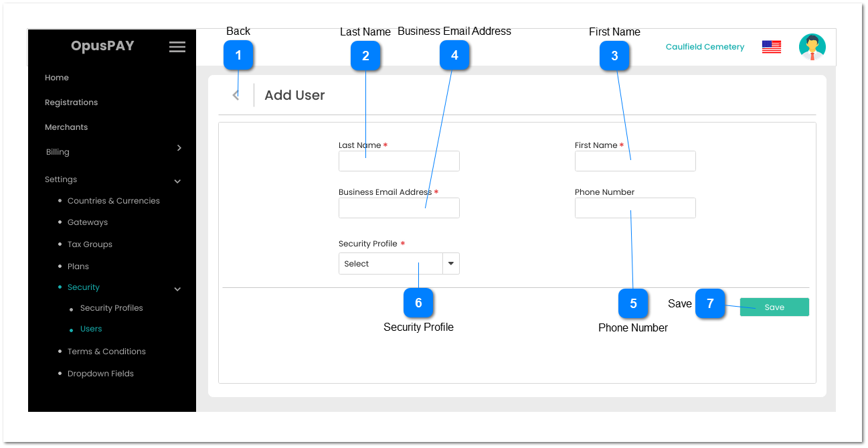868x448 pixels.
Task: Click the Caulfield Cemetery link
Action: coord(705,47)
